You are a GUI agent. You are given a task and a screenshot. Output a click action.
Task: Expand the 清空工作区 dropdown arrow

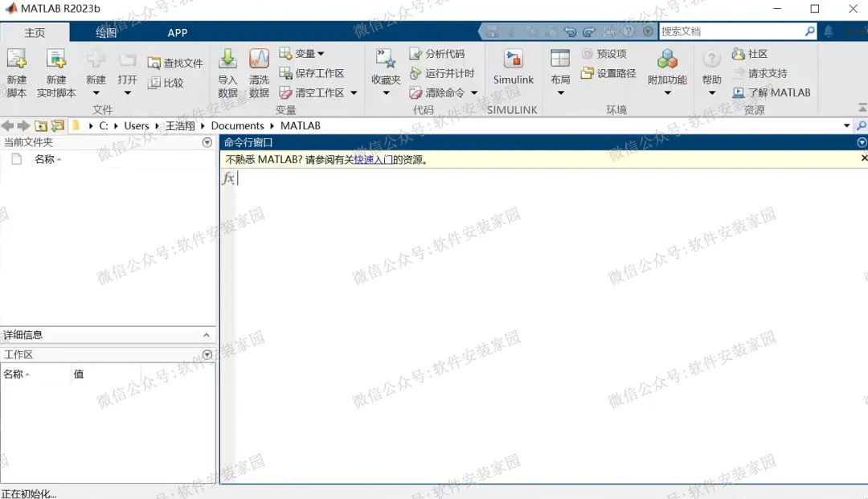(354, 93)
